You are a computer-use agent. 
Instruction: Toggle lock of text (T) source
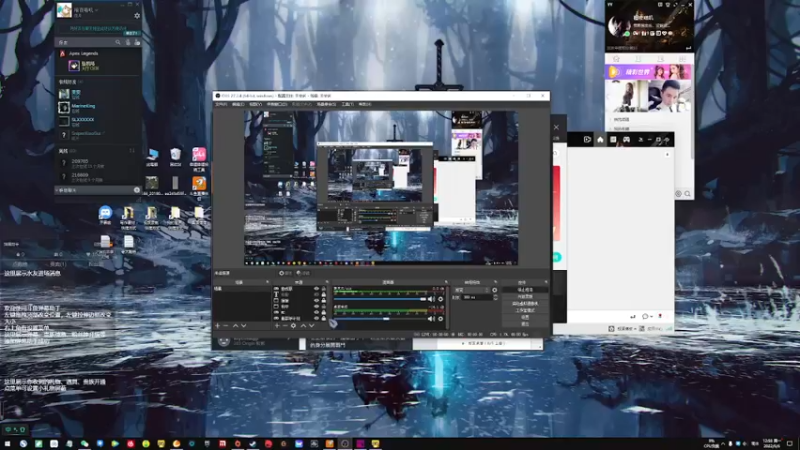tap(323, 294)
